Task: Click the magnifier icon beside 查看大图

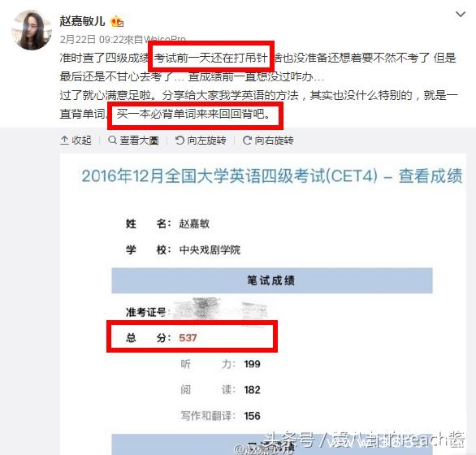Action: 112,140
